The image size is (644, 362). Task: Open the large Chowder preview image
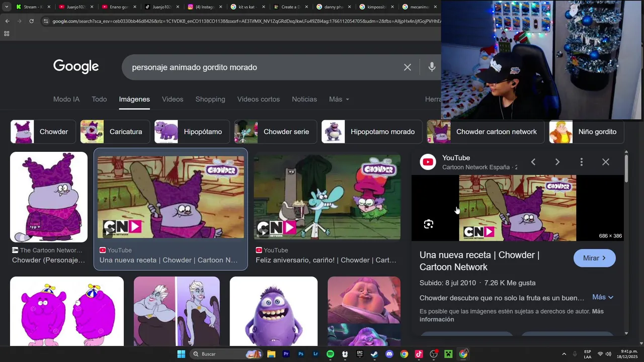[x=518, y=208]
